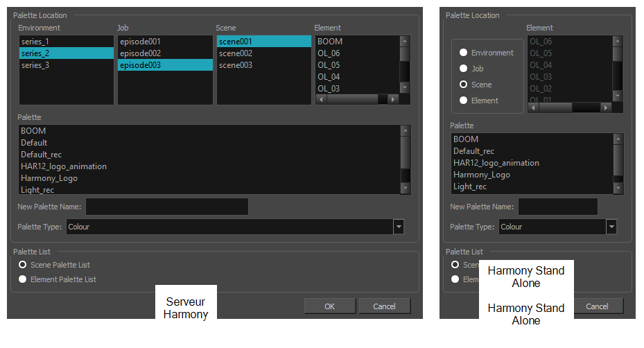644x348 pixels.
Task: Select OL_03 in the Stand Alone Element list
Action: click(x=570, y=77)
